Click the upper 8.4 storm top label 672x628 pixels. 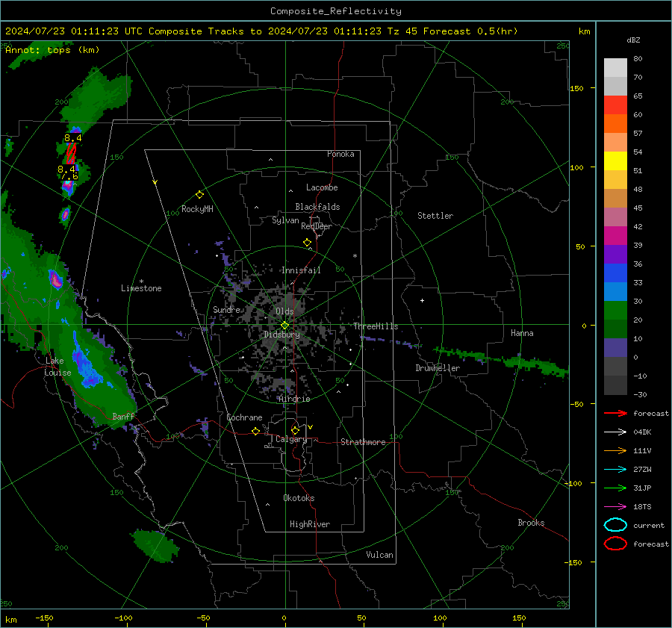point(73,138)
